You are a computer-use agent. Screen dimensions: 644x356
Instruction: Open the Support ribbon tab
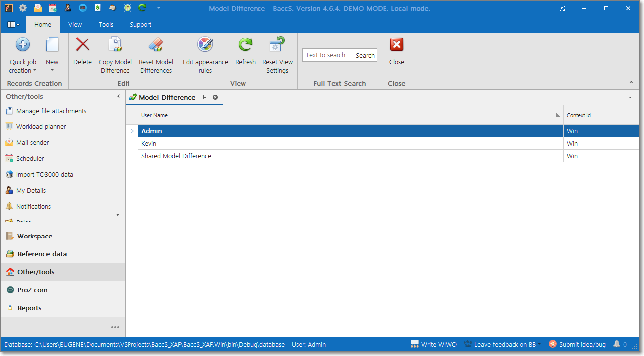140,24
